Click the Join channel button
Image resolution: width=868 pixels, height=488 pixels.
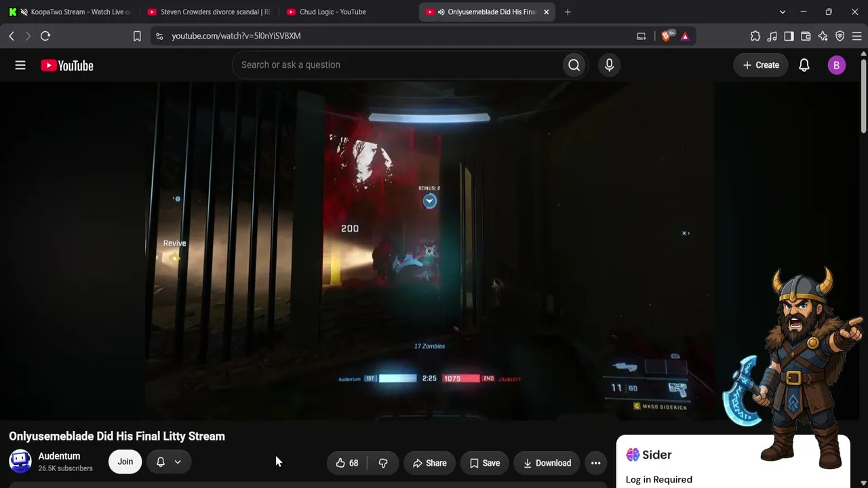(x=125, y=462)
